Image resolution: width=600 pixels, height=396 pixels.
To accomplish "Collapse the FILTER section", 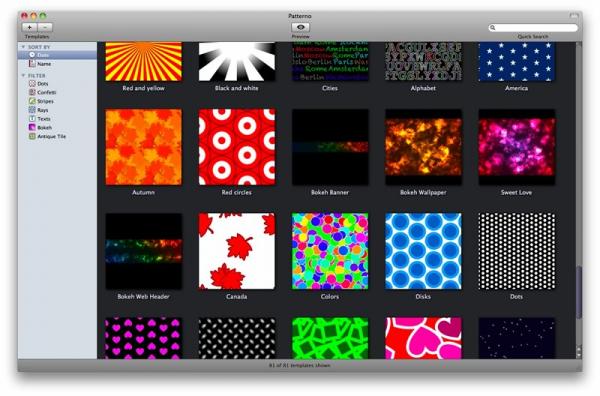I will [x=23, y=75].
